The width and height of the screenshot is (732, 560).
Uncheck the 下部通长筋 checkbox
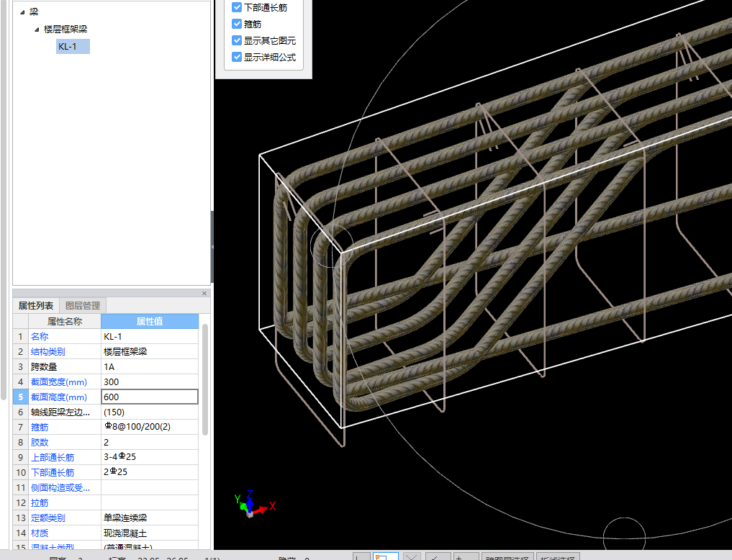(237, 7)
